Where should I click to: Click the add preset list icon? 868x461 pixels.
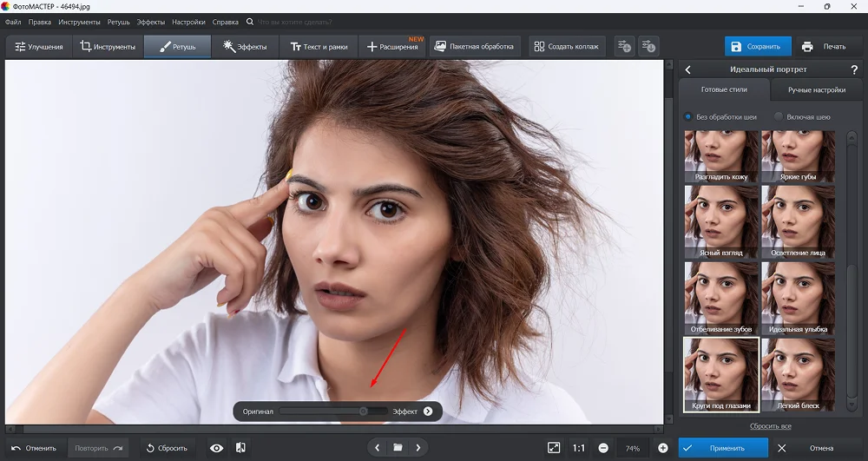(624, 47)
